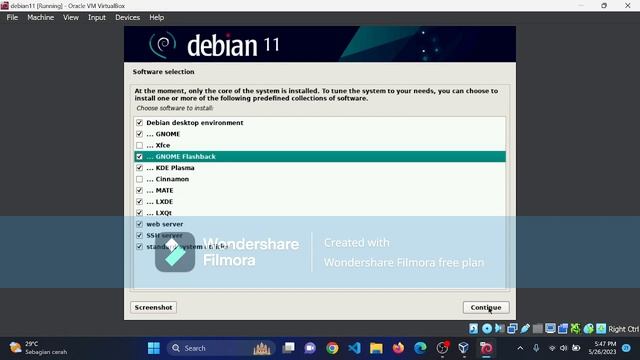Open Visual Studio Code from taskbar
640x360 pixels.
[354, 348]
